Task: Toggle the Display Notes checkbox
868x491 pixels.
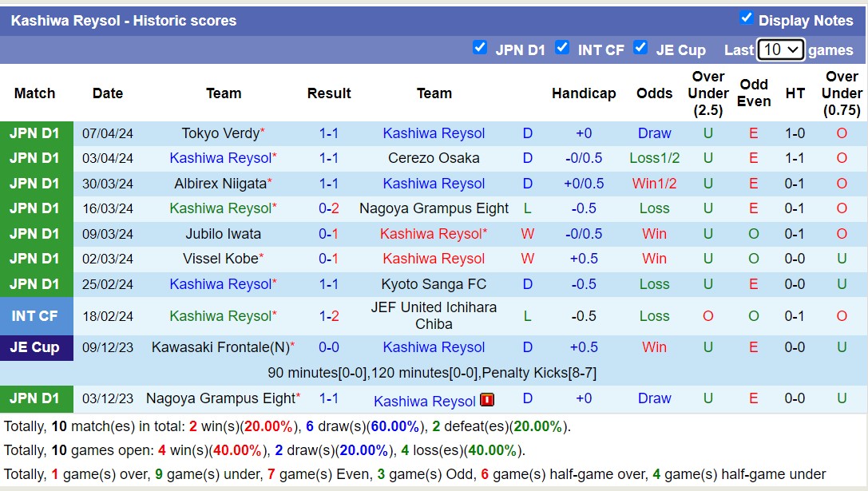Action: pyautogui.click(x=747, y=18)
